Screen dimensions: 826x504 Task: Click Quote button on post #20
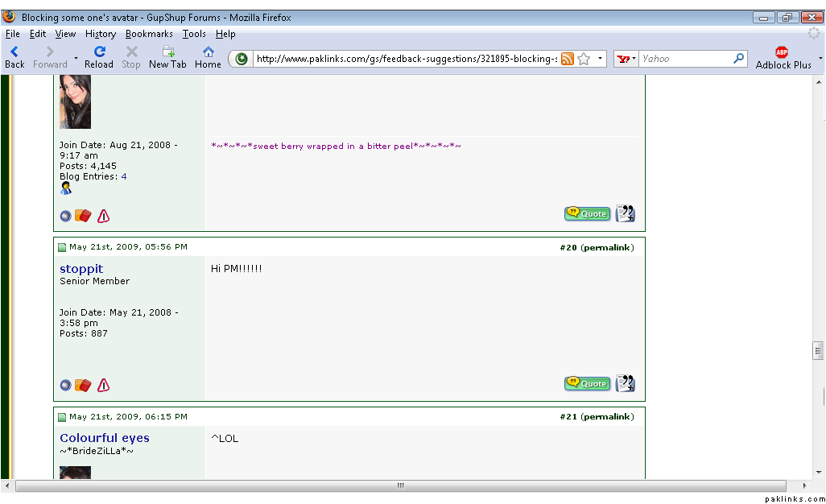tap(587, 383)
